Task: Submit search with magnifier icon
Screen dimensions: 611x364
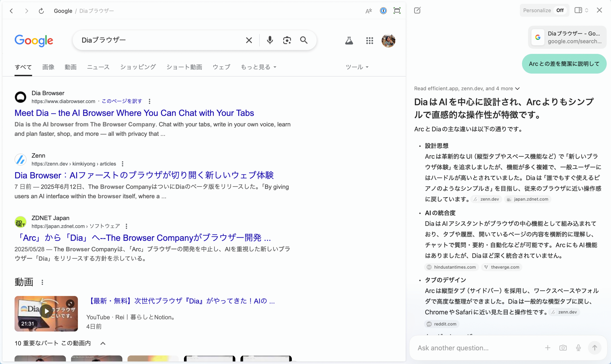Action: pos(304,40)
